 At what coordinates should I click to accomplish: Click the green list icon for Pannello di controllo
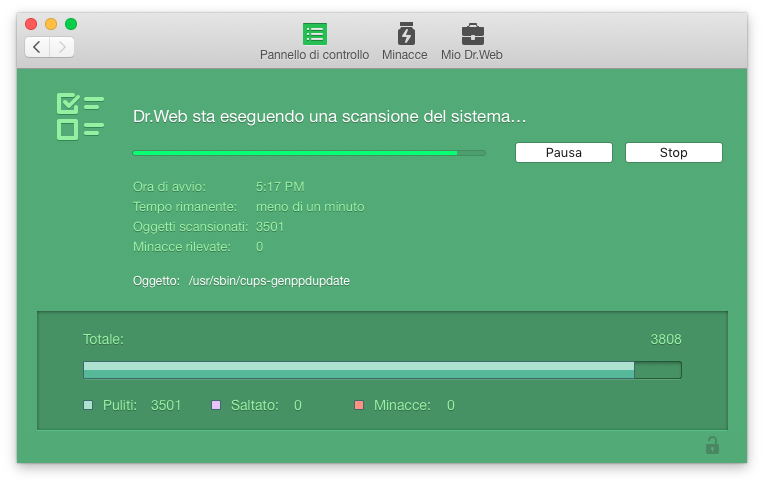(x=315, y=34)
